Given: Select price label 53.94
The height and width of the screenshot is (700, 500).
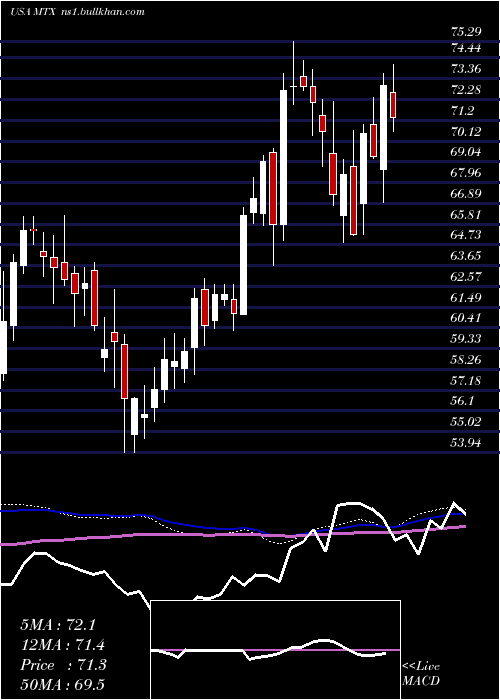Looking at the screenshot, I should pyautogui.click(x=466, y=442).
